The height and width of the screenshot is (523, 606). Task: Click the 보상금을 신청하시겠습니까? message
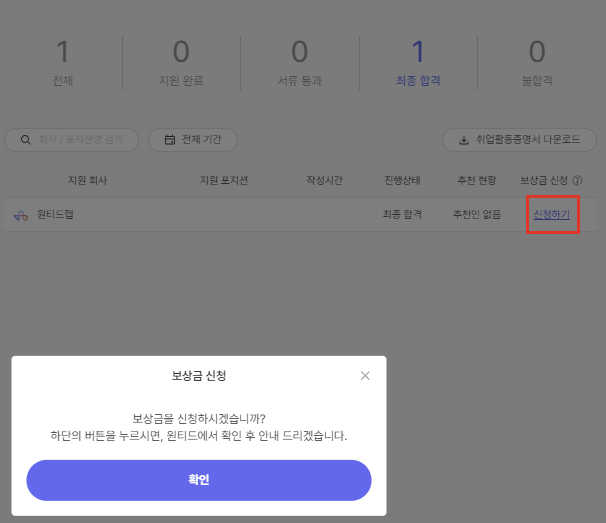pos(199,419)
